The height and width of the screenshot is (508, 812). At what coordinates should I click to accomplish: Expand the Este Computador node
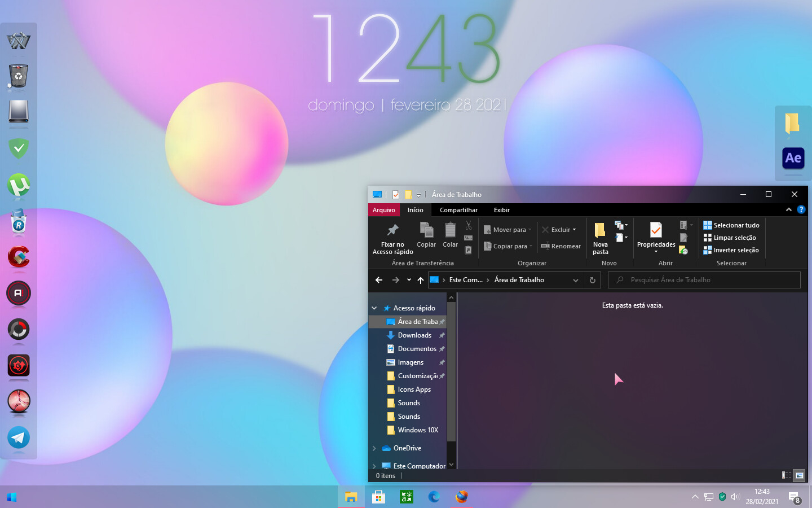pyautogui.click(x=374, y=466)
